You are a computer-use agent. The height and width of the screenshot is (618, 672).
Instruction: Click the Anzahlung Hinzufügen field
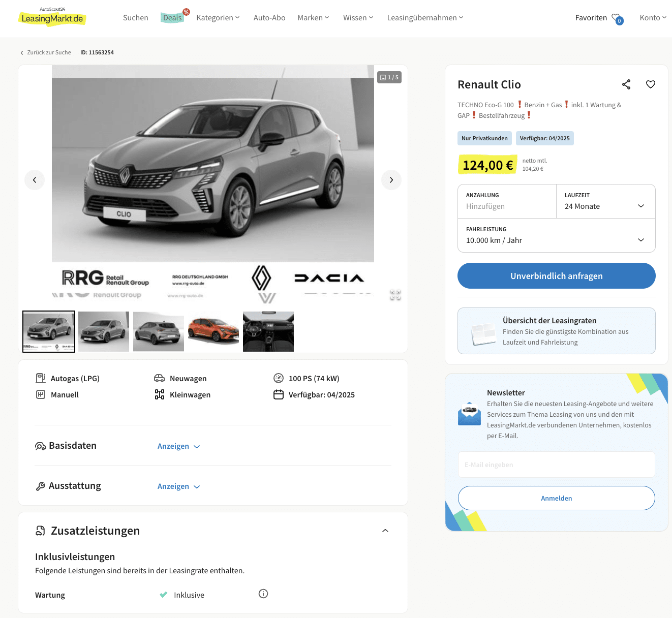[x=507, y=201]
